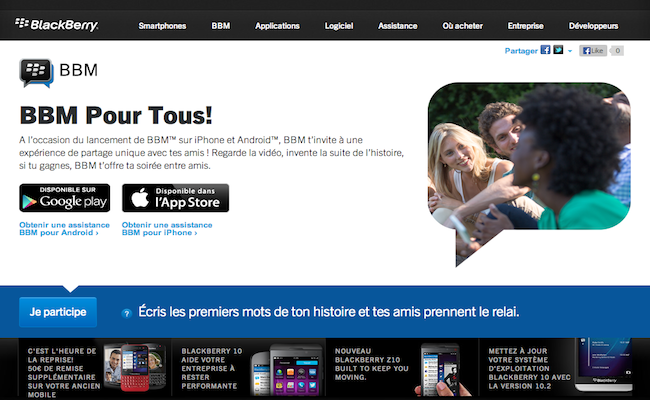The image size is (650, 400).
Task: Open the Assistance menu
Action: click(398, 26)
